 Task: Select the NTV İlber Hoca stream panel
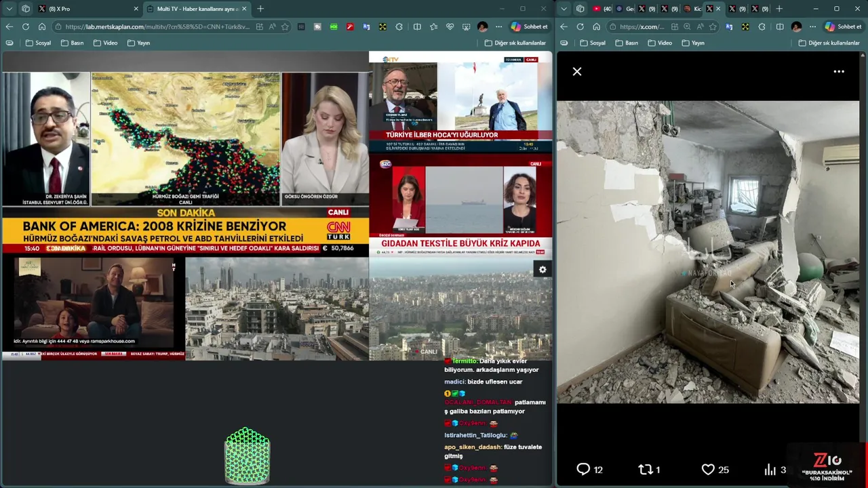coord(460,102)
